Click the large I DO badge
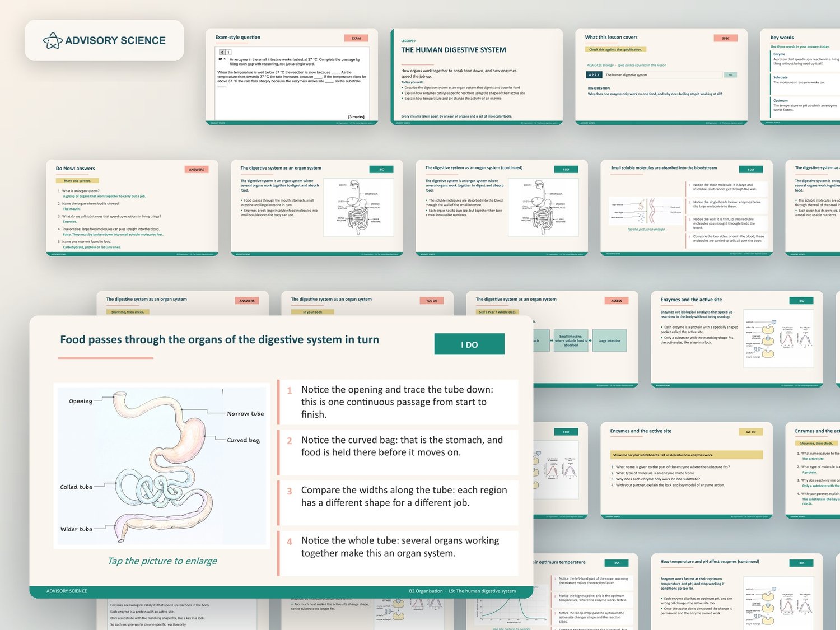Viewport: 840px width, 630px height. [469, 344]
